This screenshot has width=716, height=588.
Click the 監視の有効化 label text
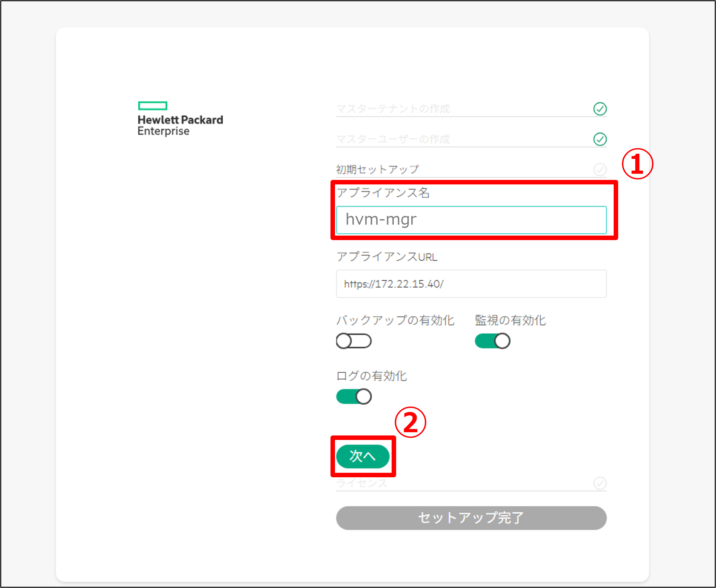[510, 320]
